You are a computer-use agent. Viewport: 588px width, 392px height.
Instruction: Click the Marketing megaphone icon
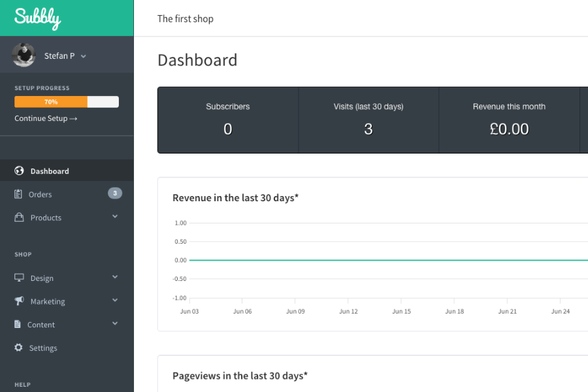19,301
